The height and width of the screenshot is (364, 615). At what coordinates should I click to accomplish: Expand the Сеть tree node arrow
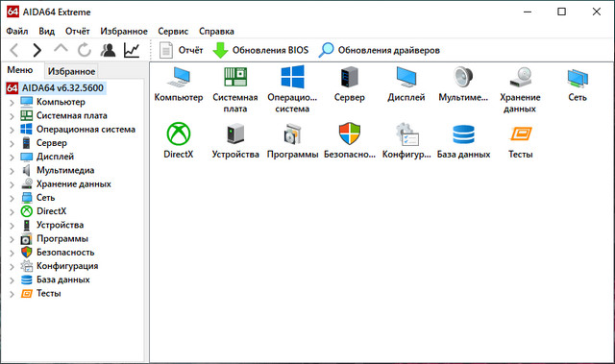[x=12, y=199]
